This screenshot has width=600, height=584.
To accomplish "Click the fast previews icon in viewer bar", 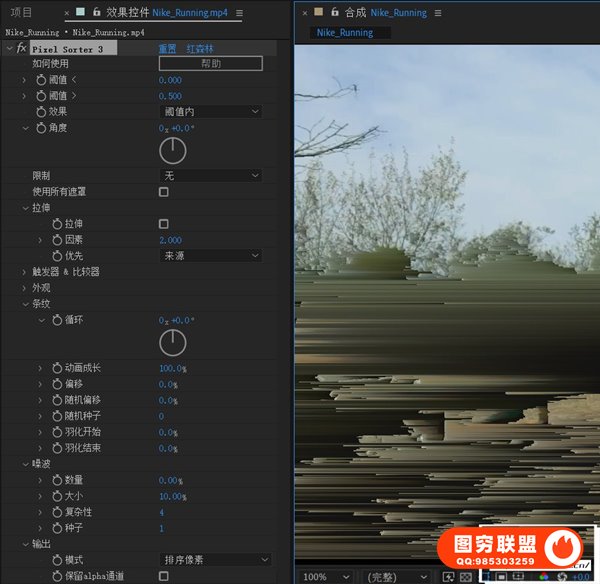I will [449, 577].
